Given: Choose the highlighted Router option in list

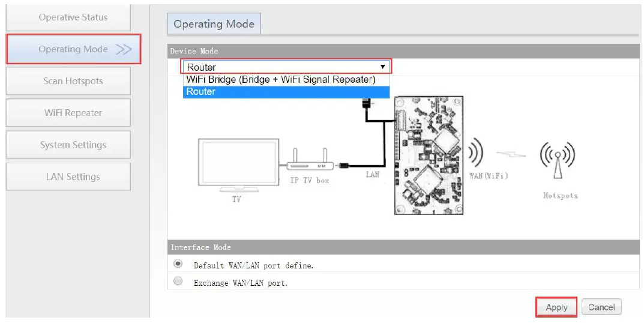Looking at the screenshot, I should (286, 92).
